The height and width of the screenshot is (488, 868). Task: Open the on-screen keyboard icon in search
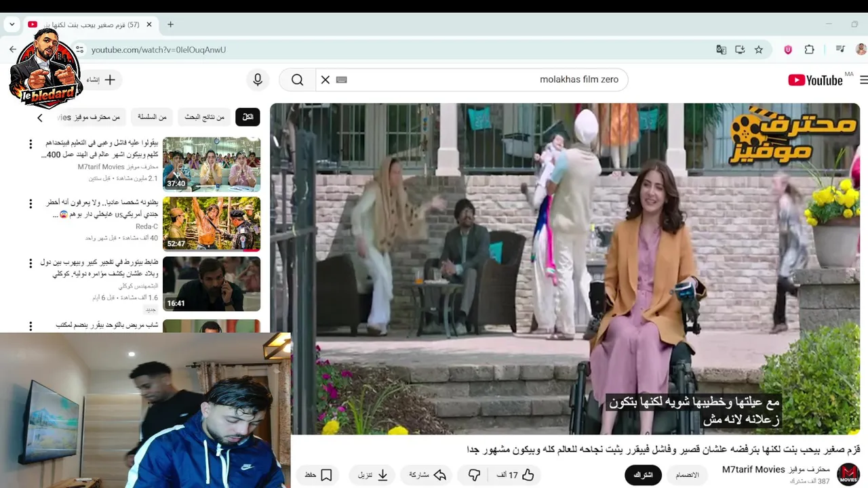click(x=342, y=80)
